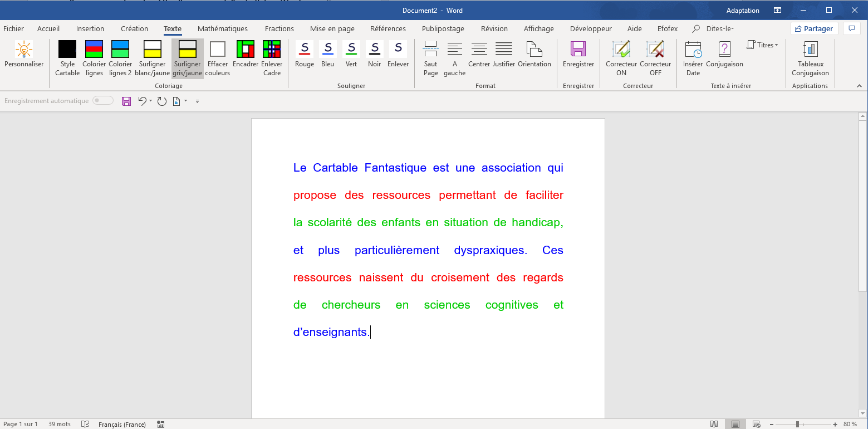
Task: Switch to the Développeur tab
Action: click(x=591, y=28)
